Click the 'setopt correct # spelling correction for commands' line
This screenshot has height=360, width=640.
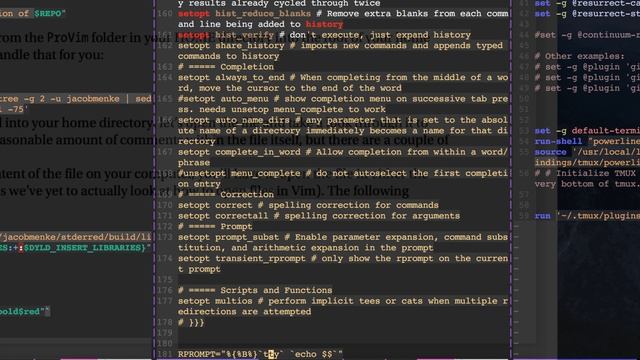(308, 205)
